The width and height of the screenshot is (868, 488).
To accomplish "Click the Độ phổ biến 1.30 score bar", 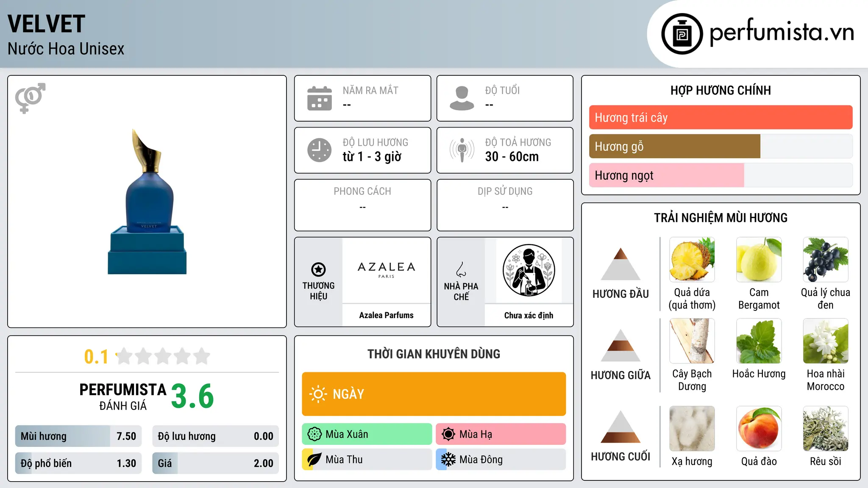I will (x=78, y=463).
